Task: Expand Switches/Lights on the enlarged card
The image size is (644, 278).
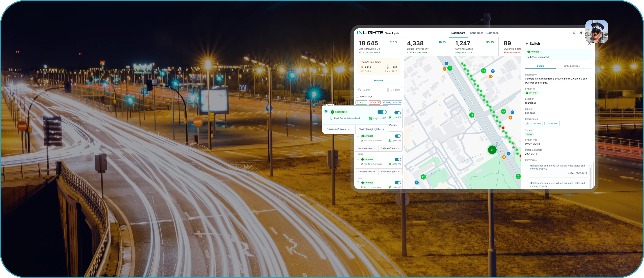Action: (372, 129)
